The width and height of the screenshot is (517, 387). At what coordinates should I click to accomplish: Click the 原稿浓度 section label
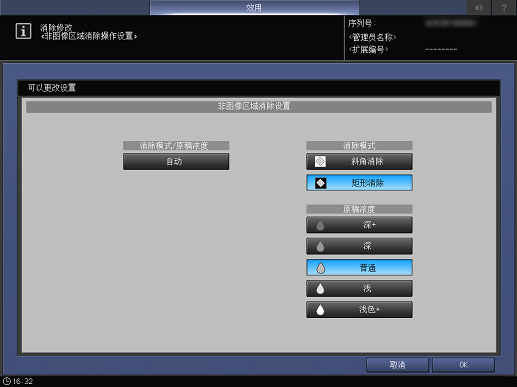[359, 209]
